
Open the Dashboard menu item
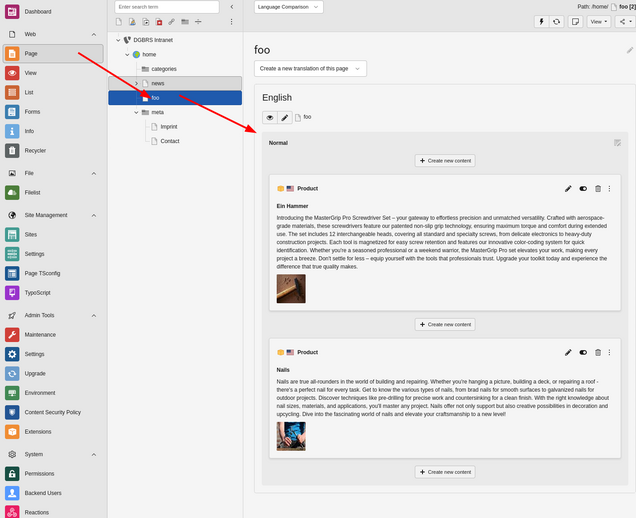[x=37, y=11]
